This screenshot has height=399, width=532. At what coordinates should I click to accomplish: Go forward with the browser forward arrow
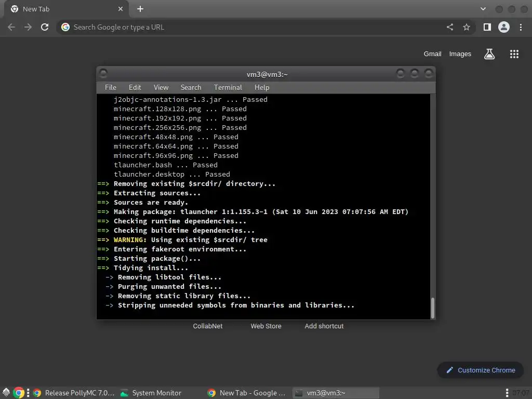click(28, 27)
